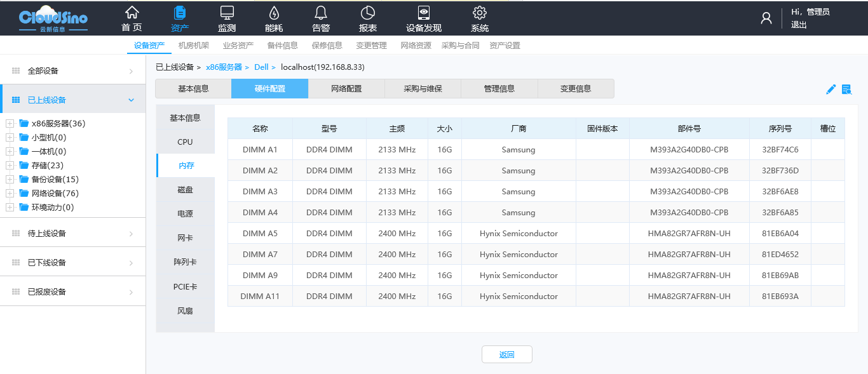868x374 pixels.
Task: Open the System gear icon
Action: pos(480,13)
